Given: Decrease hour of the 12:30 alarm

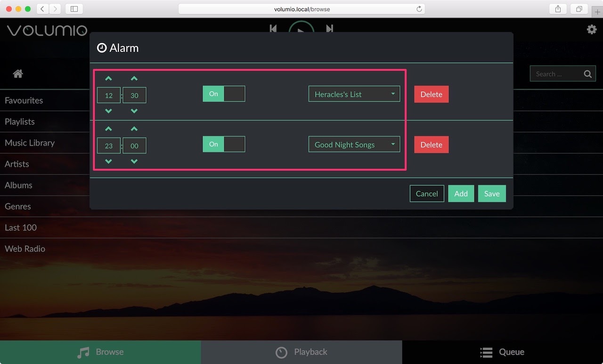Looking at the screenshot, I should [108, 111].
